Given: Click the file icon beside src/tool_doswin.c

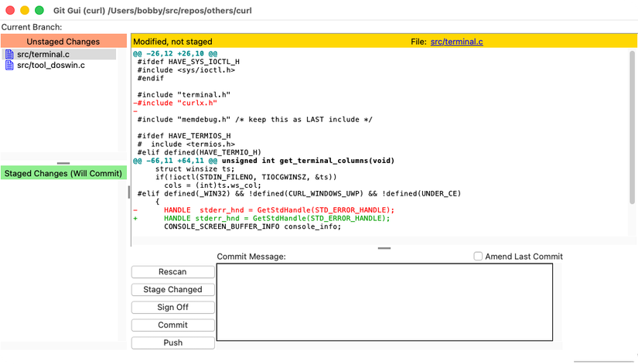Looking at the screenshot, I should 9,66.
